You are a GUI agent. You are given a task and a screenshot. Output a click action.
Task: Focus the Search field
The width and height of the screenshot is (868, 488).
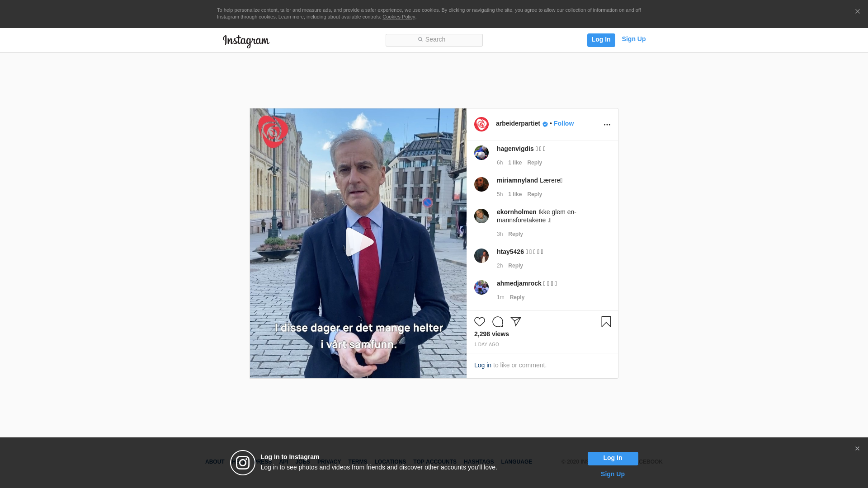434,40
